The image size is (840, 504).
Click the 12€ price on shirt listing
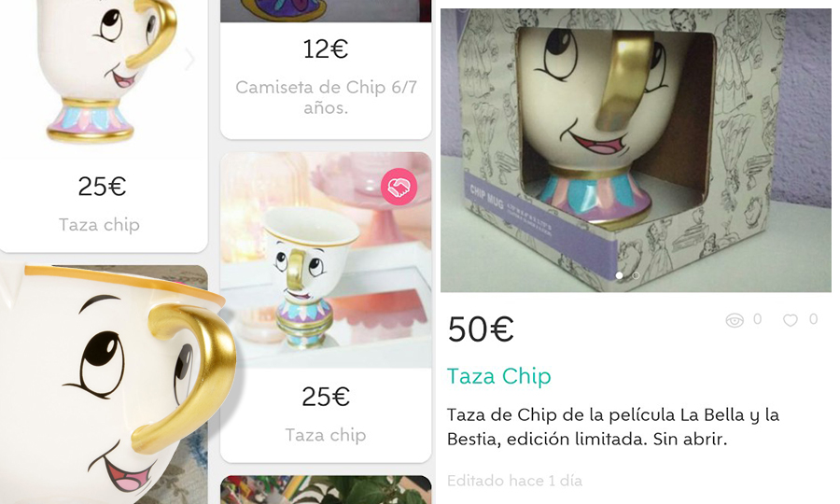326,49
